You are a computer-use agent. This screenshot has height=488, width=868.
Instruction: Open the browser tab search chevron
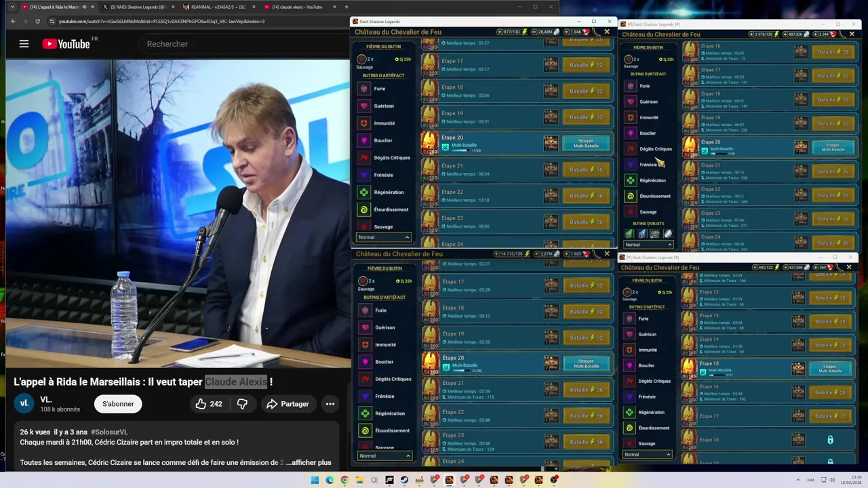point(12,7)
